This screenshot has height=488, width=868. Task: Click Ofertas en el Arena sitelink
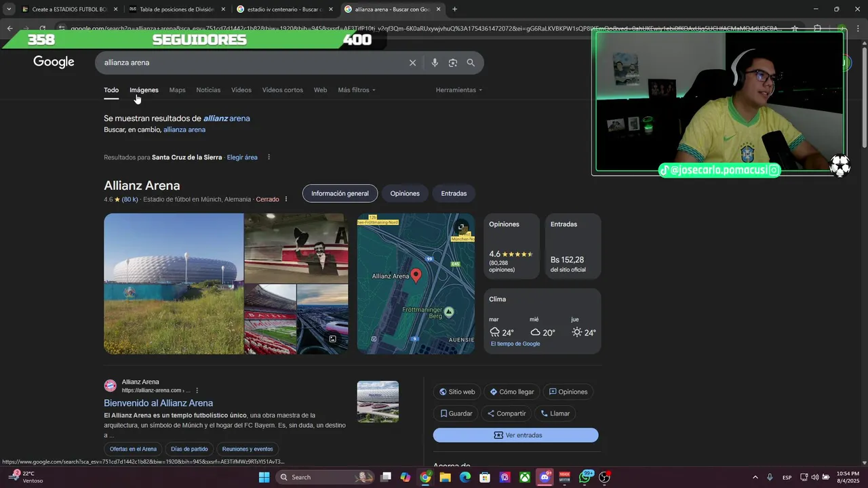(x=134, y=449)
